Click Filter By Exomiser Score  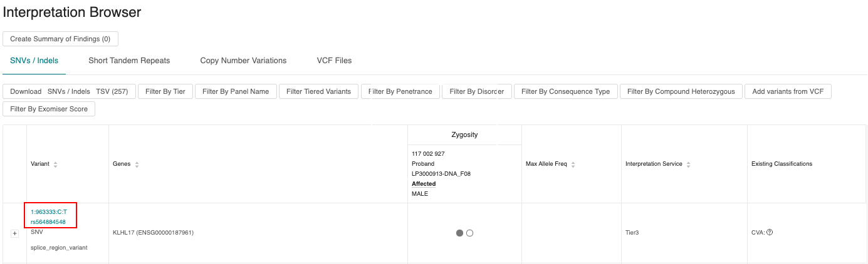coord(49,109)
